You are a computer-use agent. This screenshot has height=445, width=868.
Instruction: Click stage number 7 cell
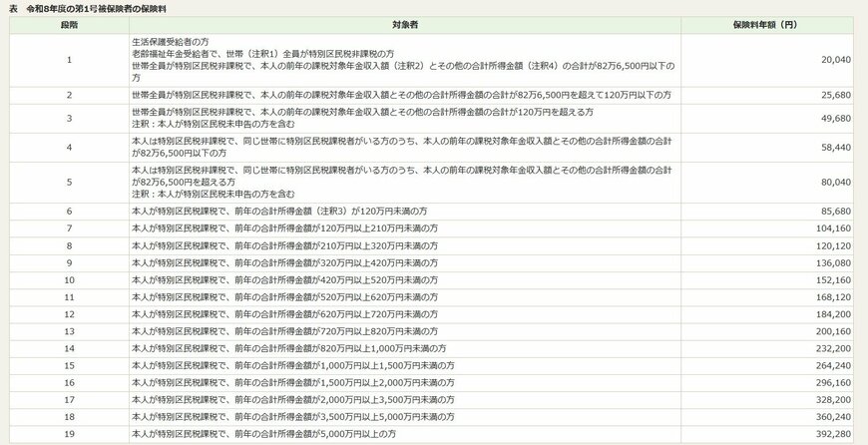(x=69, y=228)
